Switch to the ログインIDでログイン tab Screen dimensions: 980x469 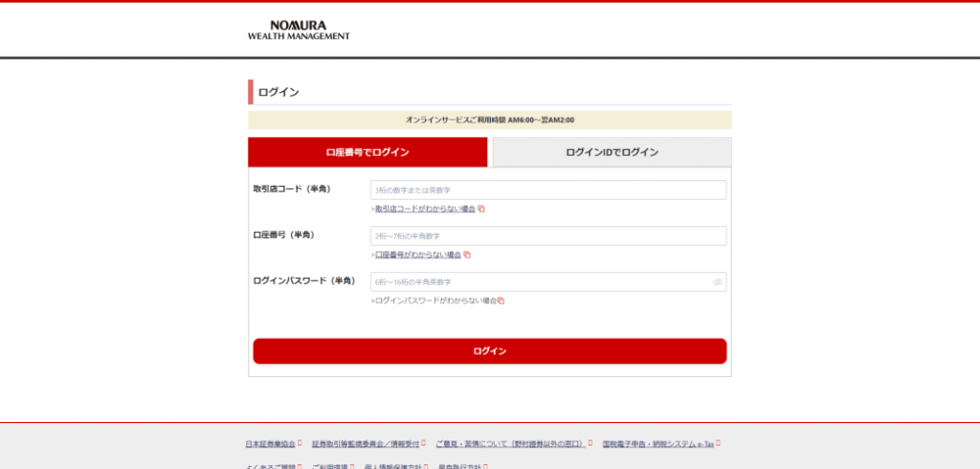tap(612, 152)
